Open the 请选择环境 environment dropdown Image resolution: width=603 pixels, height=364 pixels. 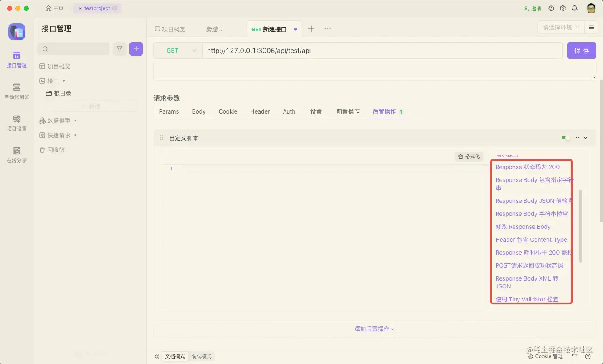click(x=561, y=27)
